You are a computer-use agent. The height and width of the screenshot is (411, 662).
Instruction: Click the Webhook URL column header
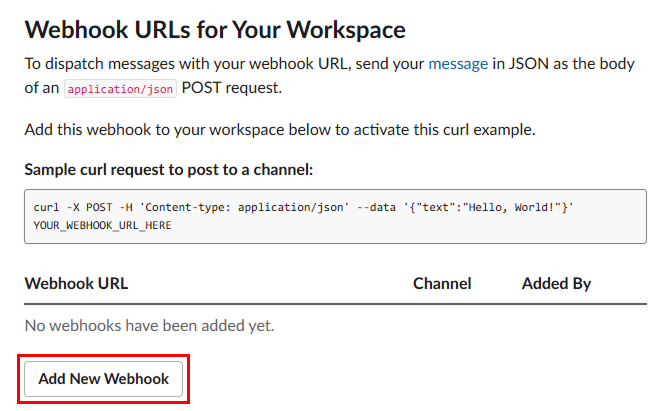click(x=76, y=283)
